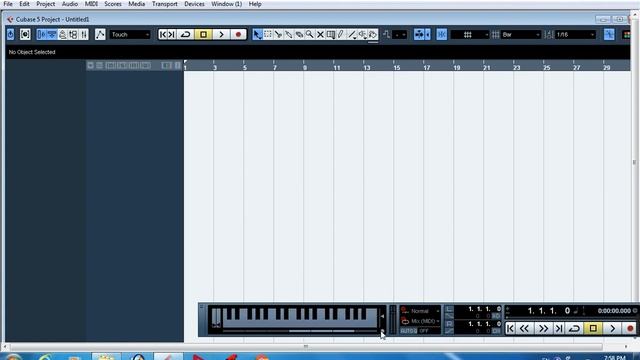Open the Window (1) menu

(227, 4)
